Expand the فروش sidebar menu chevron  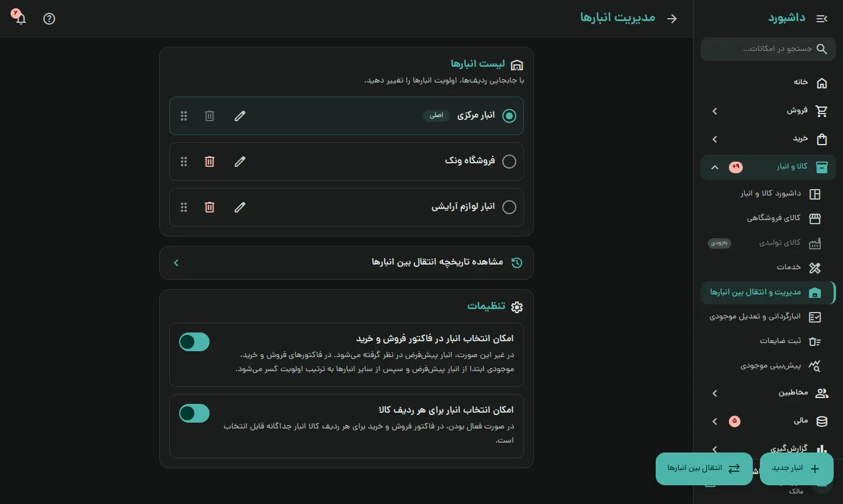point(715,111)
